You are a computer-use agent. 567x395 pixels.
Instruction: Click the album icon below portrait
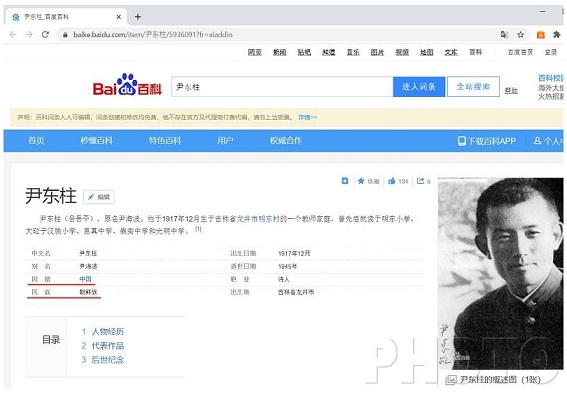451,380
